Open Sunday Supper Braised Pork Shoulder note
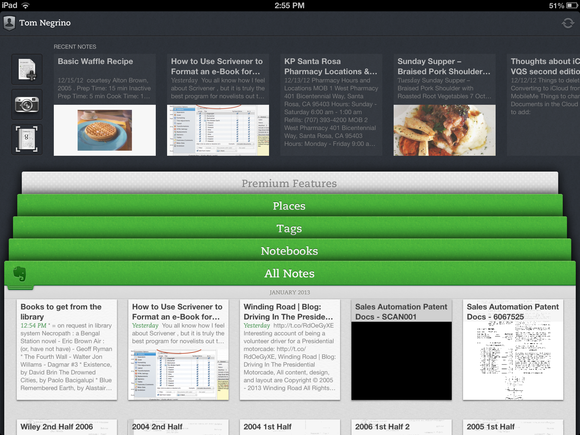580x435 pixels. [444, 105]
